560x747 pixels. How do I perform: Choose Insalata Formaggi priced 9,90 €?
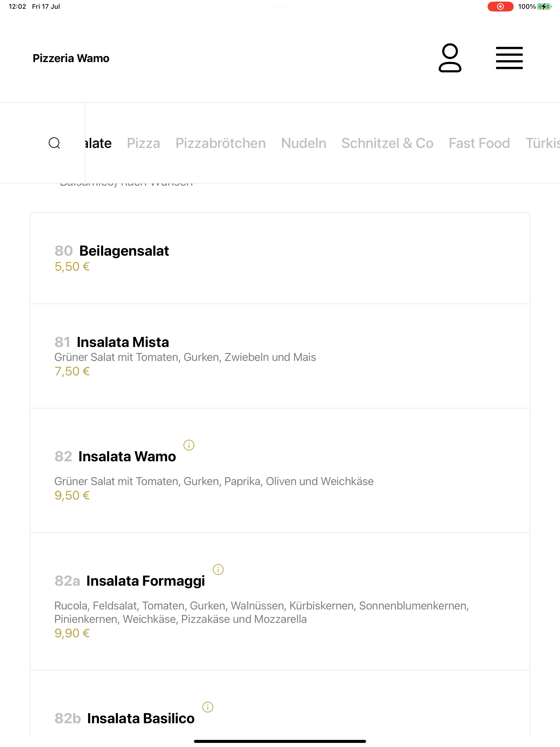[280, 602]
